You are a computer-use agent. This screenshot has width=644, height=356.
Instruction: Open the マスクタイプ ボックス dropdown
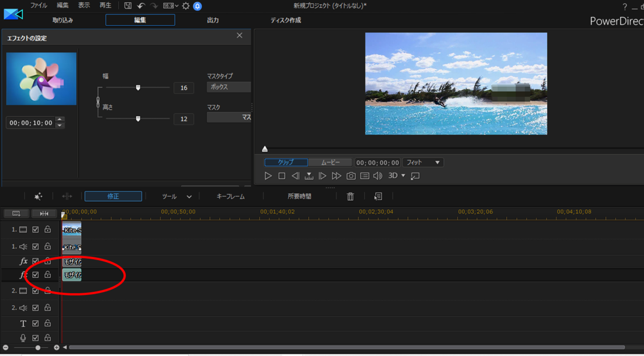click(x=229, y=87)
